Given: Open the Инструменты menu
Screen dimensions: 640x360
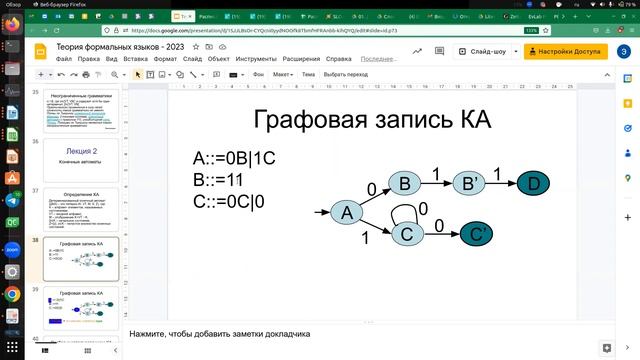Looking at the screenshot, I should [x=256, y=59].
